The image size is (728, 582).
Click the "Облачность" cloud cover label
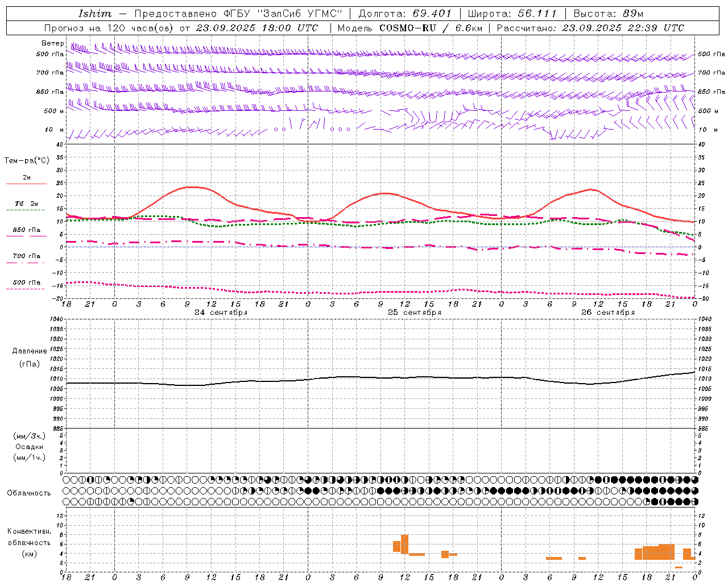(x=29, y=493)
